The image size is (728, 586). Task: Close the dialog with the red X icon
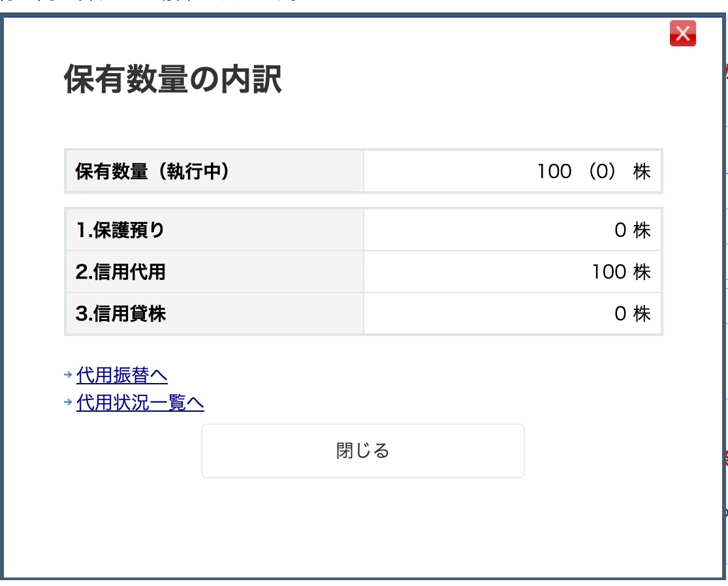pyautogui.click(x=682, y=33)
